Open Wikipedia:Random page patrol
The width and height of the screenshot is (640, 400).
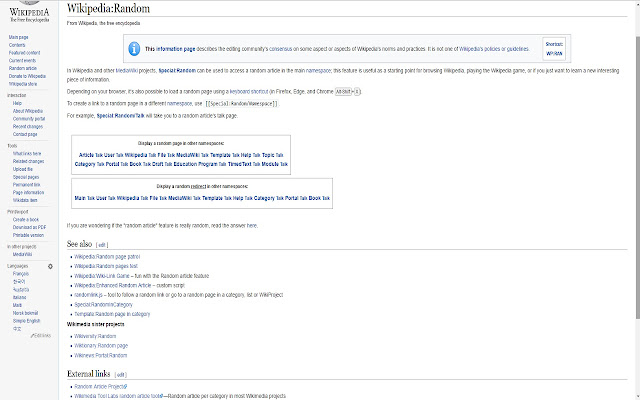pyautogui.click(x=107, y=257)
